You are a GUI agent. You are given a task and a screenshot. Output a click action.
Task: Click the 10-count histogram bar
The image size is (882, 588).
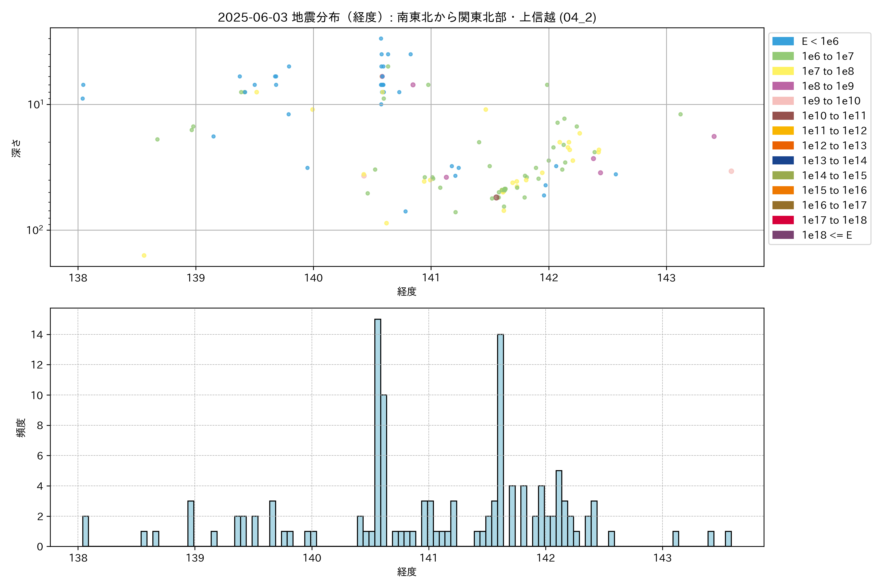(x=384, y=470)
